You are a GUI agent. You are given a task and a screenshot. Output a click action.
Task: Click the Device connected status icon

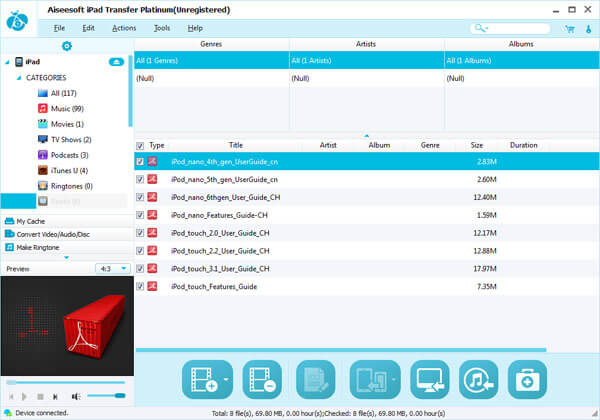tap(8, 413)
